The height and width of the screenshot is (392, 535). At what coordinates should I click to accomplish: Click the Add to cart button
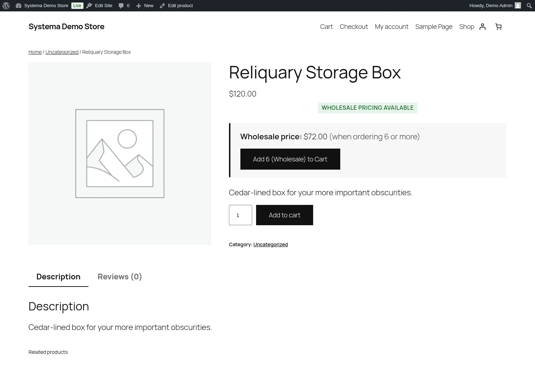[x=284, y=215]
